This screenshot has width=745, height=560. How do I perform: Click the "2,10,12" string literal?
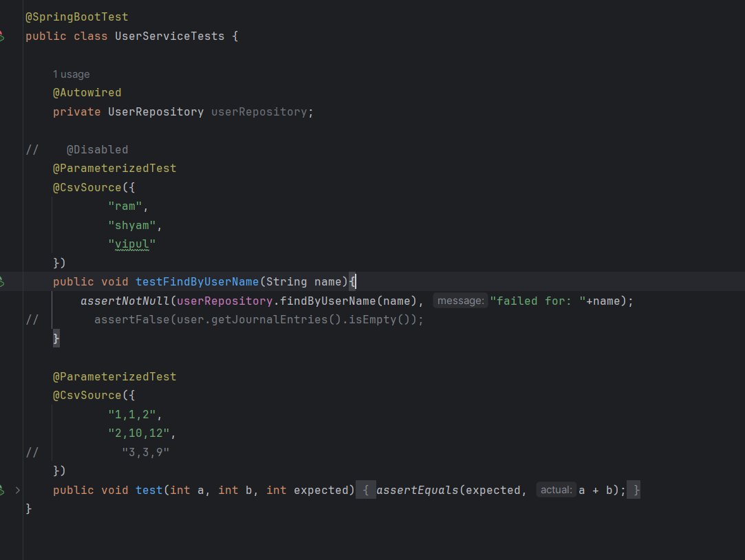click(x=139, y=433)
